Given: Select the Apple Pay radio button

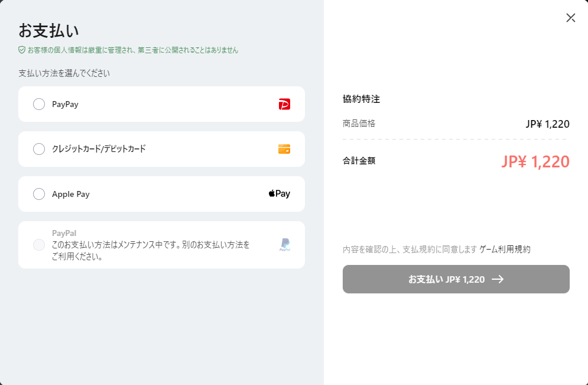Looking at the screenshot, I should click(39, 194).
